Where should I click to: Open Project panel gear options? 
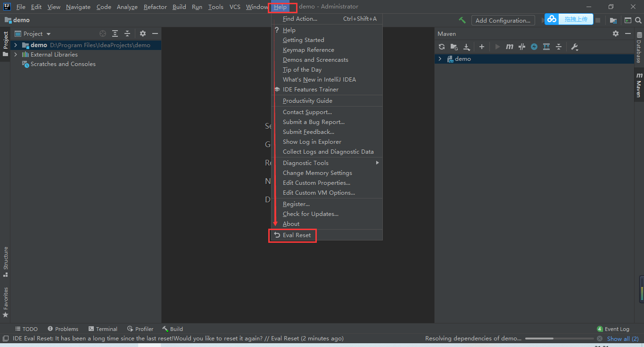[x=143, y=33]
